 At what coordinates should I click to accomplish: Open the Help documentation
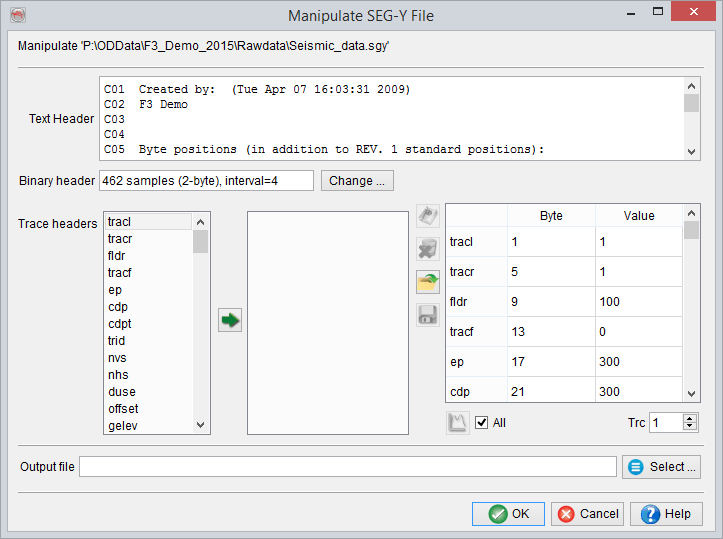[667, 514]
